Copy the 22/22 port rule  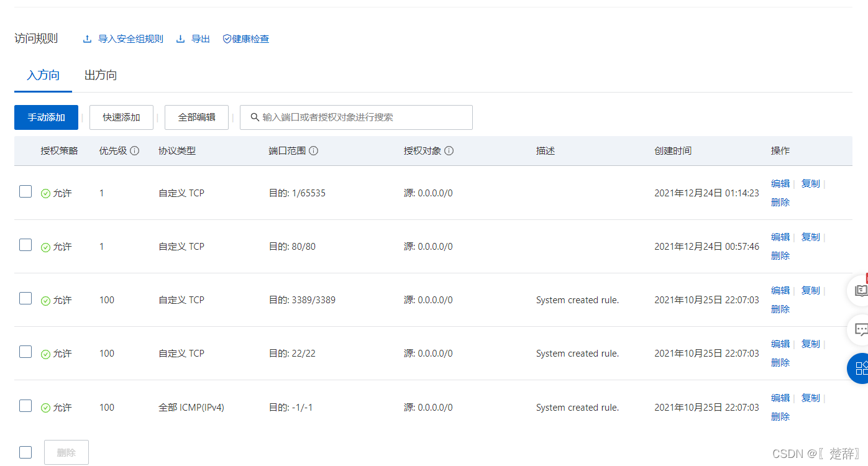[811, 344]
